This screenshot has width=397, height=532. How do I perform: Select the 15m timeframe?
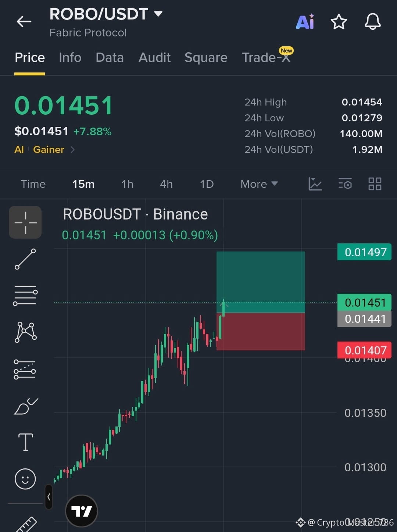click(83, 184)
